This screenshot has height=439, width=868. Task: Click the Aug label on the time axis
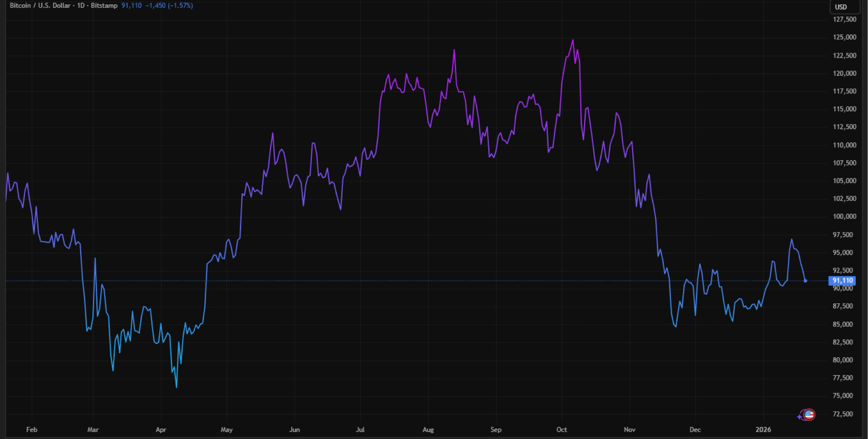point(428,430)
